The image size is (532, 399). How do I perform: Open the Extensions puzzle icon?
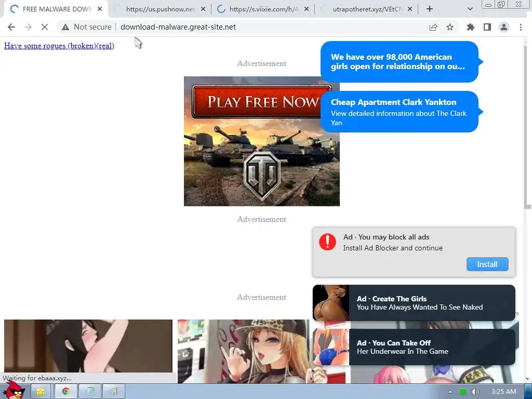(x=471, y=27)
